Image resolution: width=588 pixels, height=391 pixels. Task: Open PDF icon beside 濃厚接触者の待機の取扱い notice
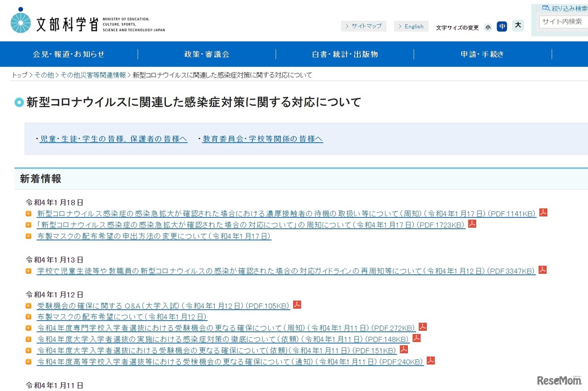point(543,213)
